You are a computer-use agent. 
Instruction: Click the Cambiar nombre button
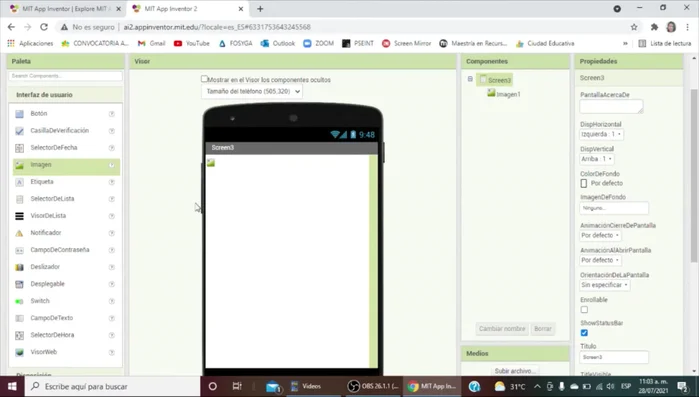coord(502,329)
